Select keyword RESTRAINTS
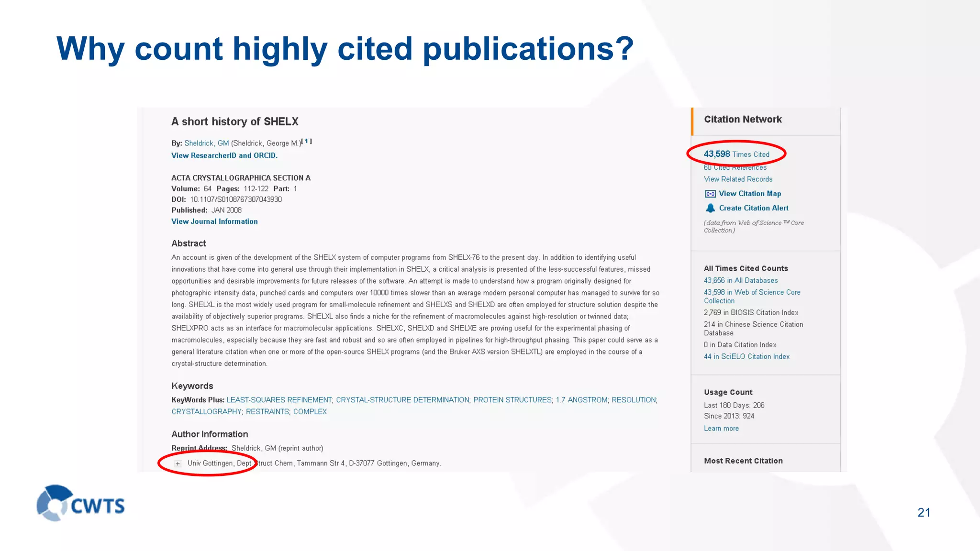980x551 pixels. click(x=267, y=412)
